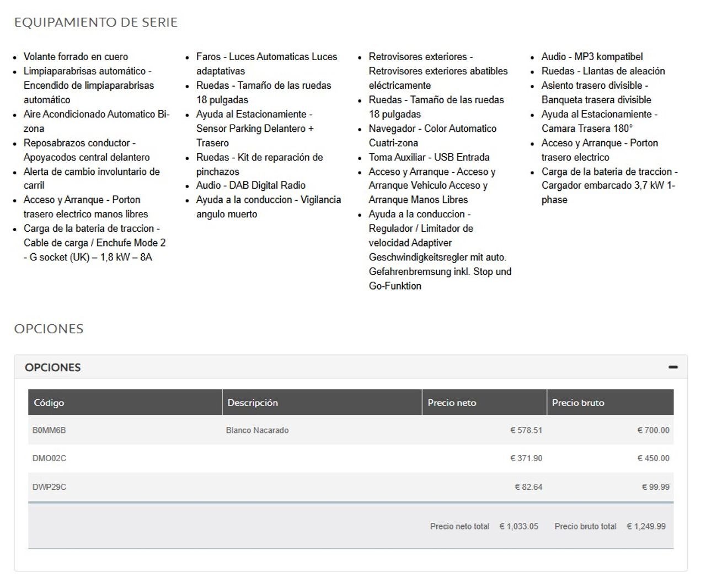Click 'Sensor Parking Delantero + Trasero' item
Screen dimensions: 706x588
(x=255, y=129)
